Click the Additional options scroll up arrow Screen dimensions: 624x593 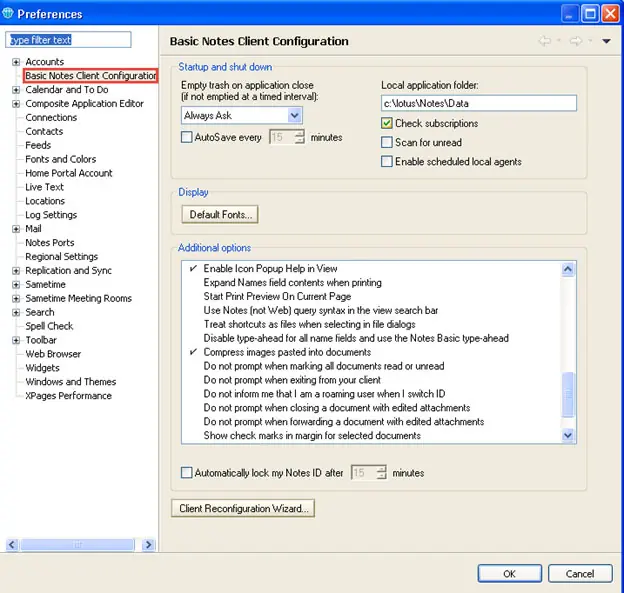tap(568, 269)
